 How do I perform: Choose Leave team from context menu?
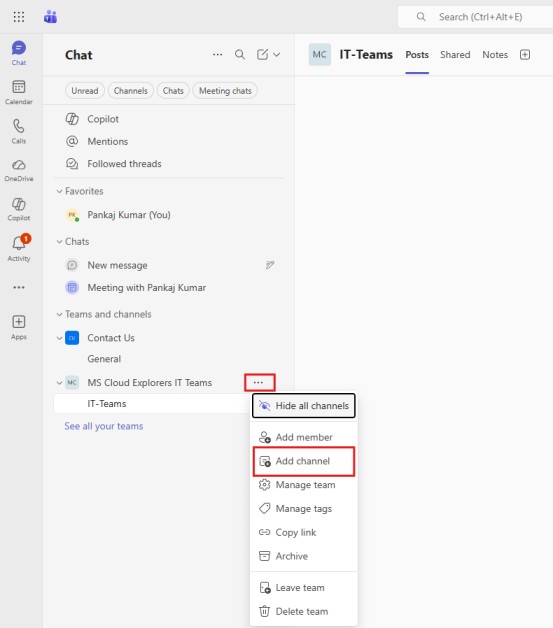304,588
